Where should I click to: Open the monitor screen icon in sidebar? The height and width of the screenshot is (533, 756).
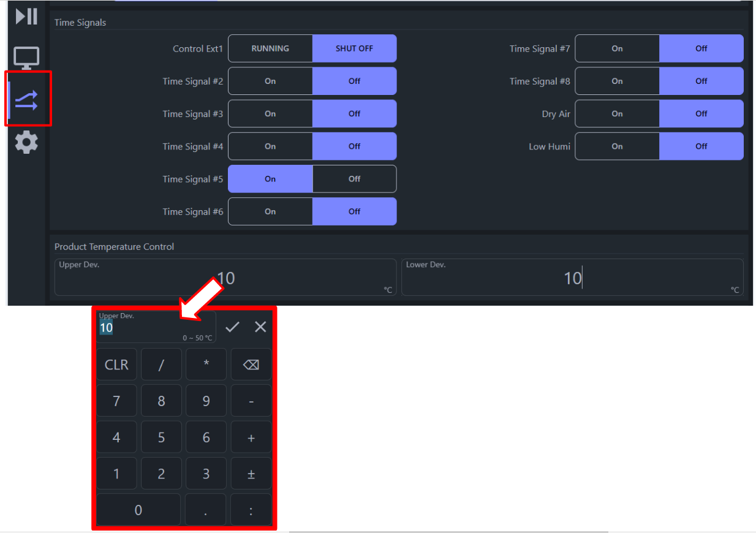(x=27, y=58)
